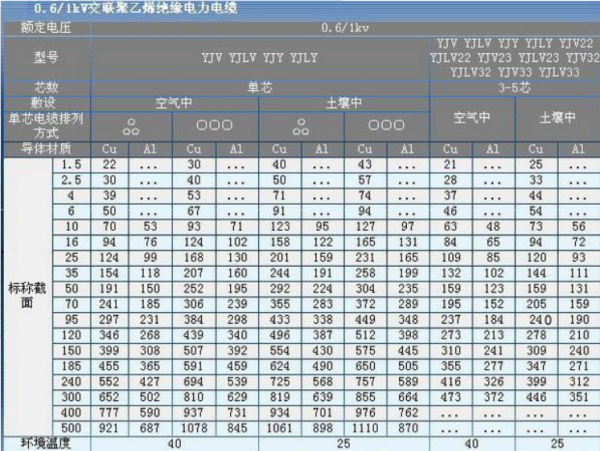Click the value 473 in the 300 row
Screen dimensions: 600x451
point(451,397)
